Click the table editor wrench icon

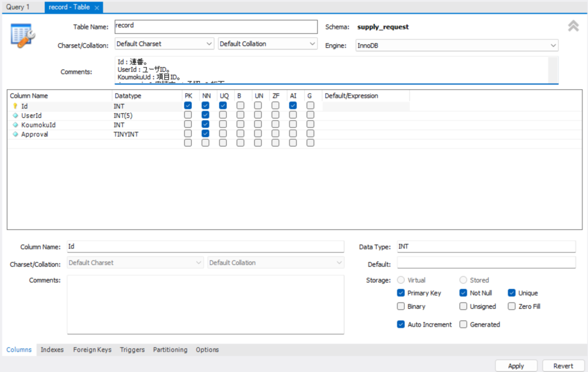pos(23,36)
